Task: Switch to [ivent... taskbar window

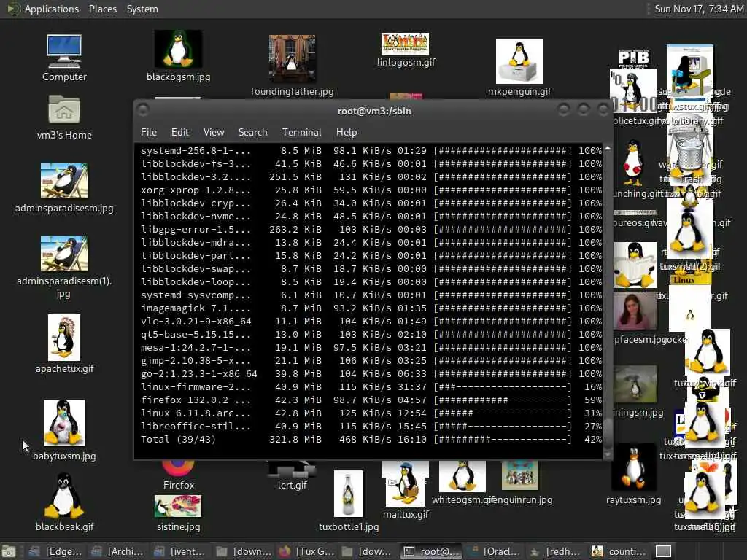Action: click(x=180, y=551)
